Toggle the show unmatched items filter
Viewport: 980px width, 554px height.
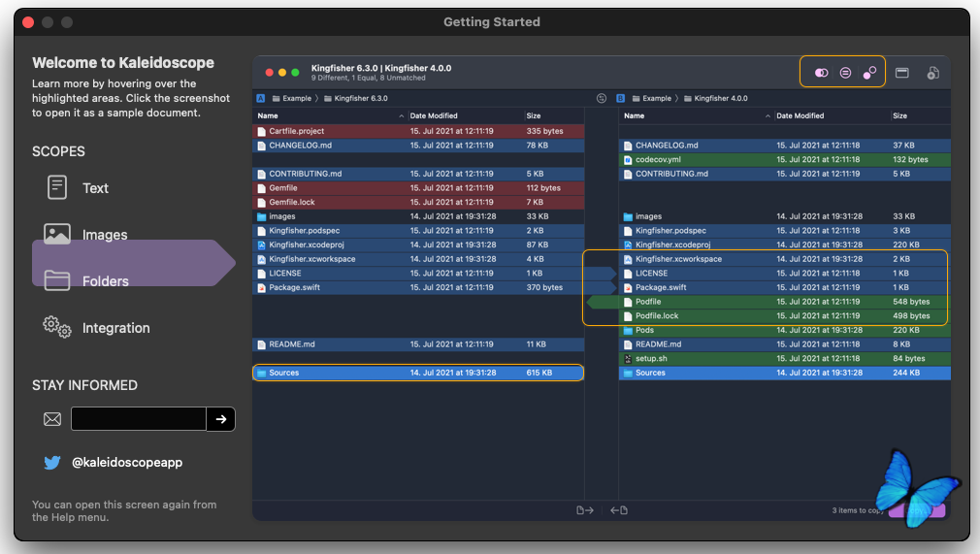pos(869,73)
